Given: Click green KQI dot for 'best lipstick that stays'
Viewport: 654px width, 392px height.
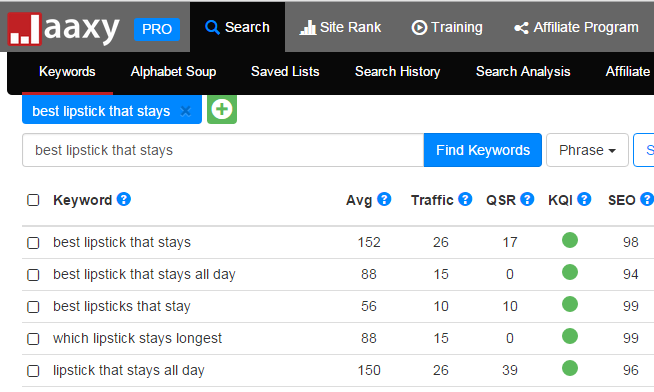Looking at the screenshot, I should click(x=570, y=240).
